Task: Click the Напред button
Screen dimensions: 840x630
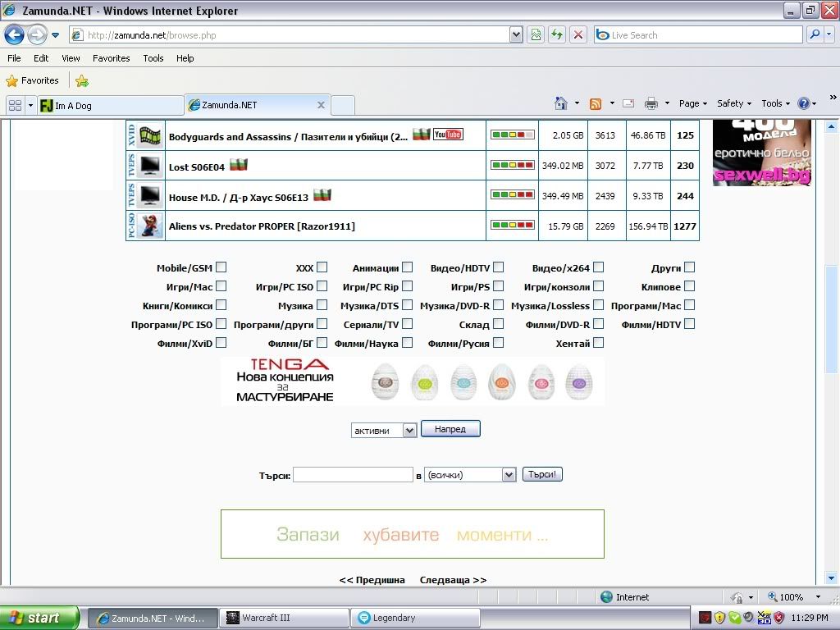Action: click(450, 429)
